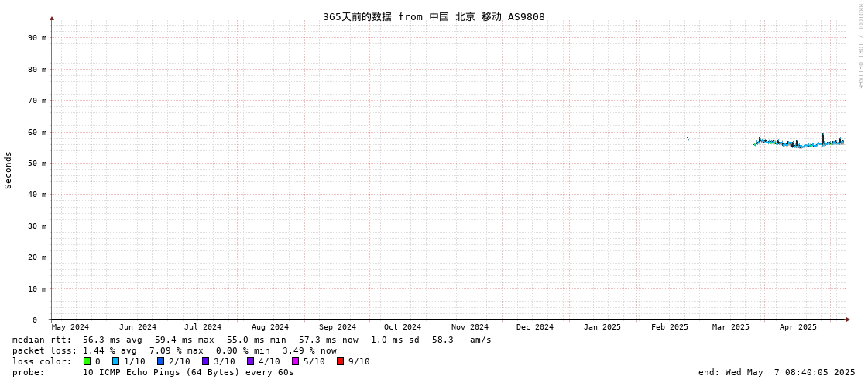This screenshot has width=868, height=383.
Task: Click the 'Dec 2024' x-axis label
Action: (535, 327)
